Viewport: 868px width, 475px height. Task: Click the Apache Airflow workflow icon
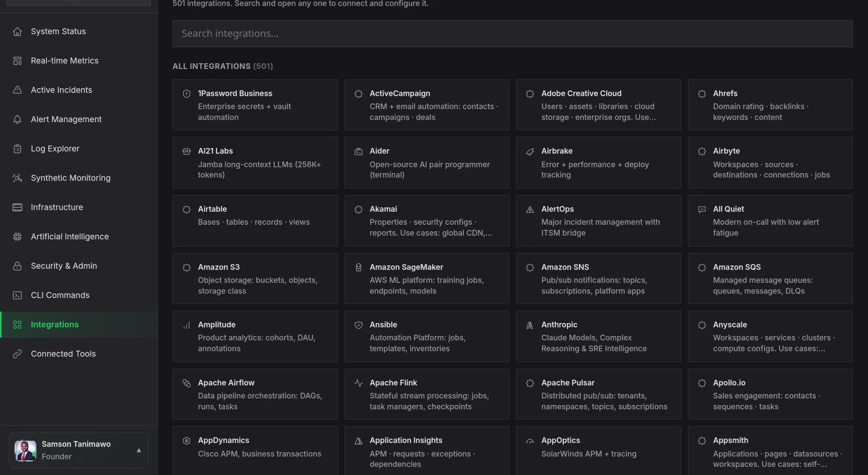pos(186,383)
